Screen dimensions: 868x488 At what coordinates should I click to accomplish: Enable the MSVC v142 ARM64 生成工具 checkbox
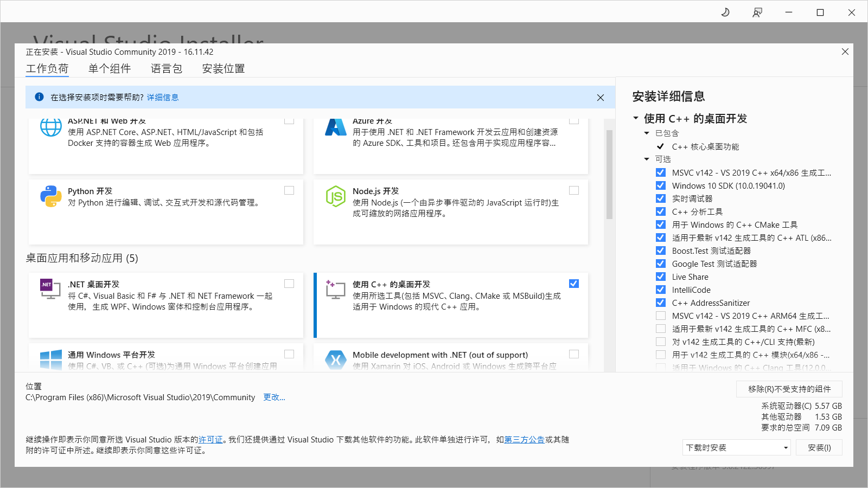660,315
